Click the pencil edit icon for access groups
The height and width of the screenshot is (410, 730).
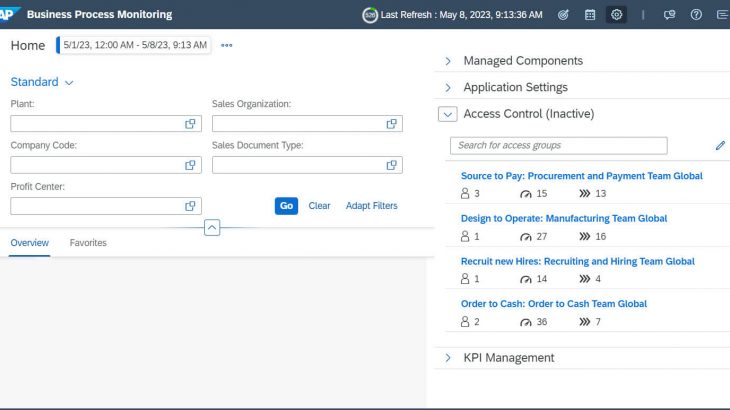720,146
